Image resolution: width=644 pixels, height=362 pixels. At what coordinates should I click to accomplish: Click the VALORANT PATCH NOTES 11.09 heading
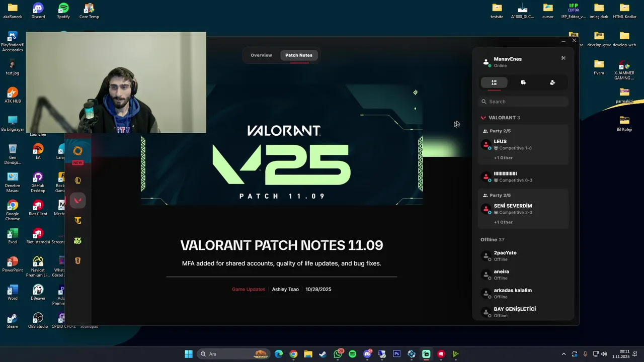[282, 245]
